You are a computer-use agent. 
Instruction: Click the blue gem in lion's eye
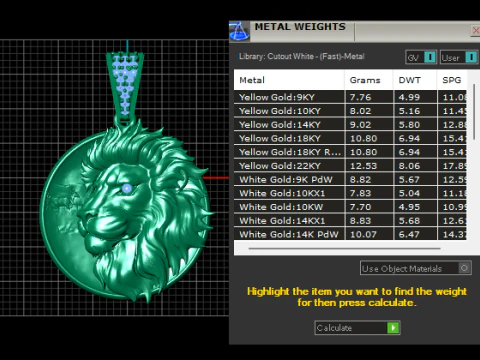[x=127, y=189]
